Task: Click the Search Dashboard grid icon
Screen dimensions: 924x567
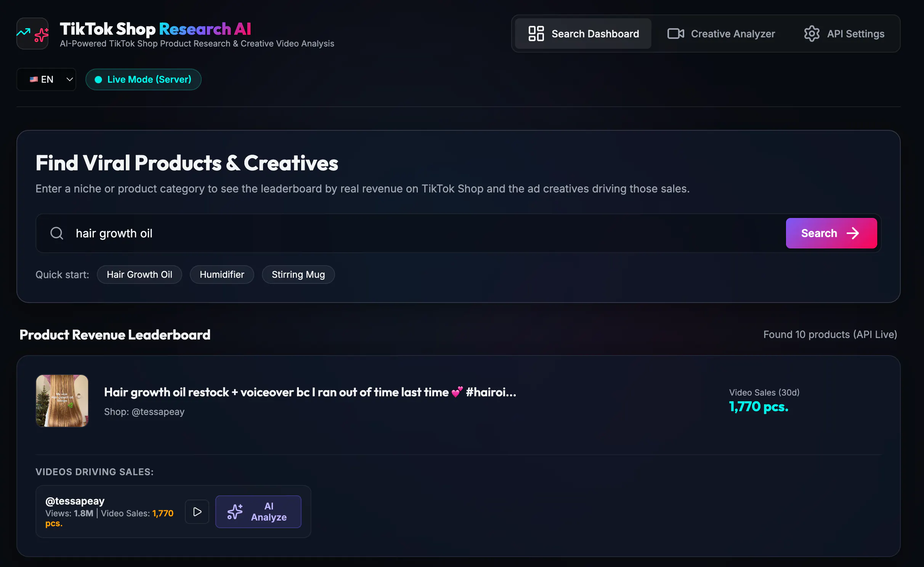Action: click(536, 34)
